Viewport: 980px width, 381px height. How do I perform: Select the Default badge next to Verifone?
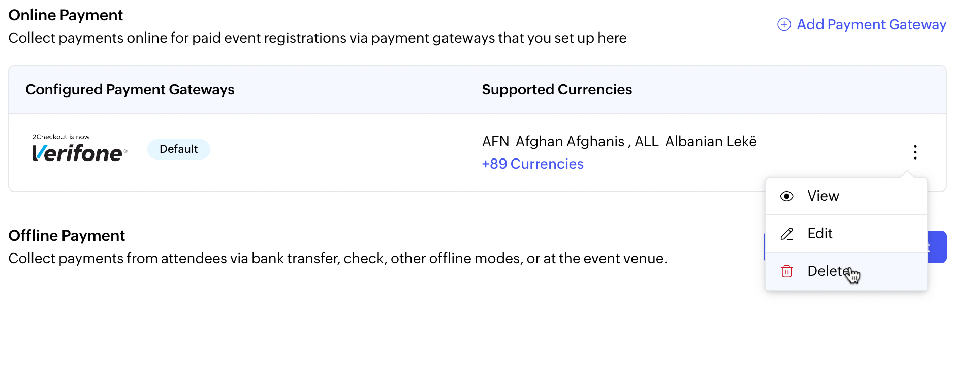point(178,149)
